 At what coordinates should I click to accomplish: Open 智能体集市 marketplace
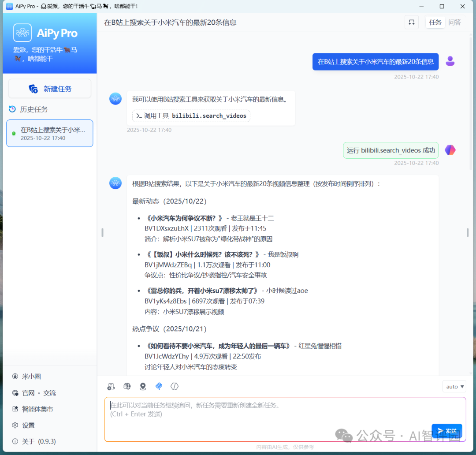(37, 409)
